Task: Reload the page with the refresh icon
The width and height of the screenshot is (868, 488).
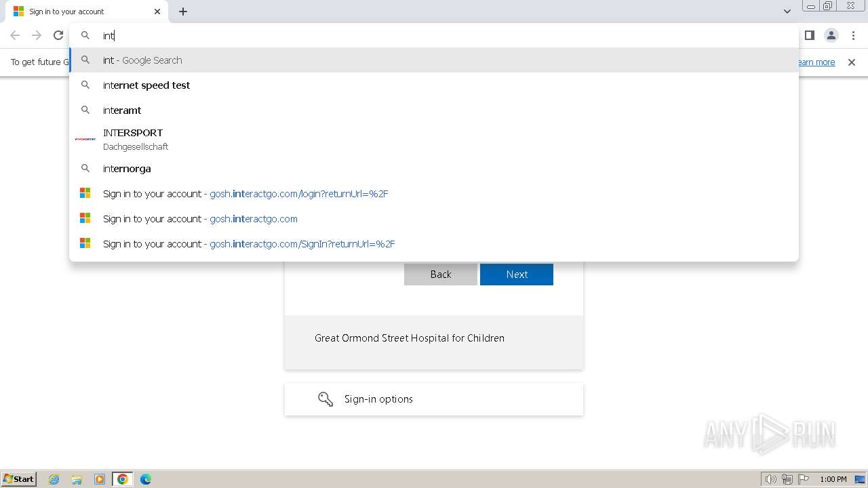Action: click(x=58, y=35)
